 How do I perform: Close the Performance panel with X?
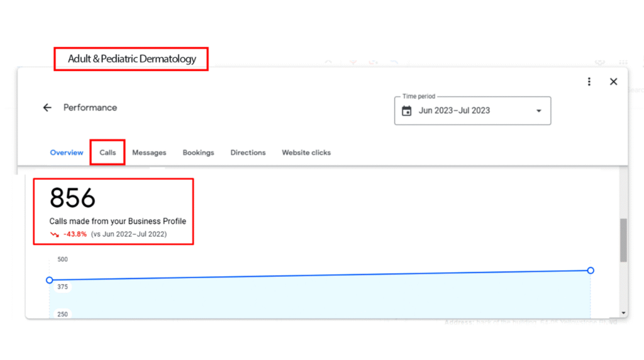click(x=614, y=82)
